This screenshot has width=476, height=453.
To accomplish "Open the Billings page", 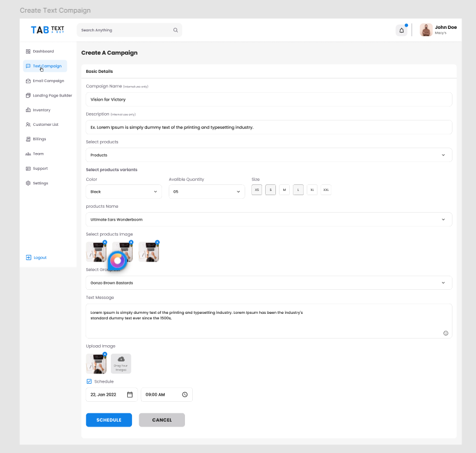I will click(x=39, y=139).
